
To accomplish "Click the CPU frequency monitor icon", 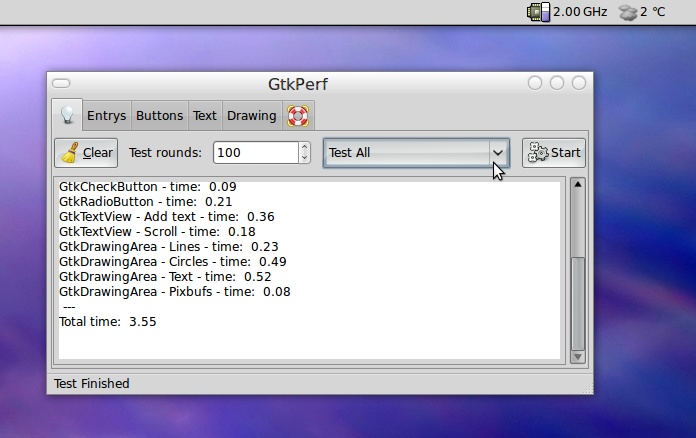I will (538, 12).
